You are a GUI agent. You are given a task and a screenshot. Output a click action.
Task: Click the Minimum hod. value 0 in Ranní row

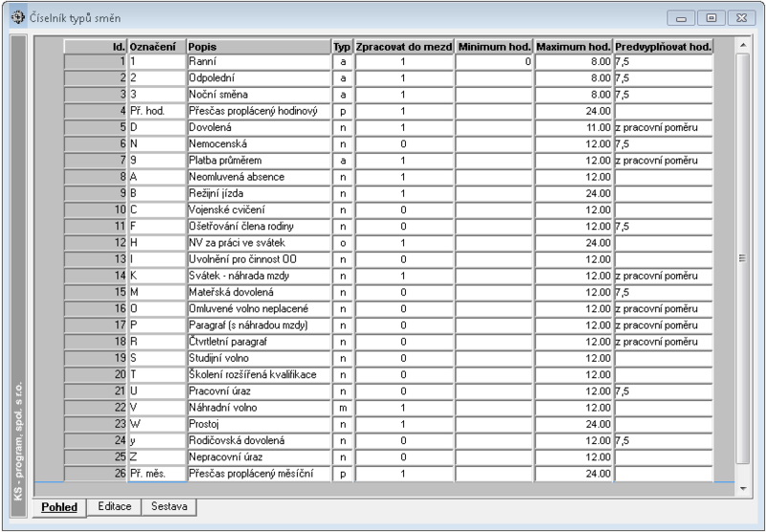494,62
